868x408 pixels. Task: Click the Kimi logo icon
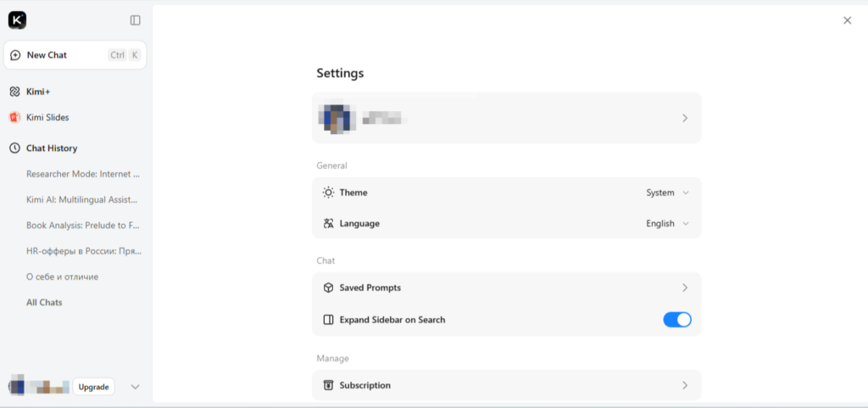17,20
